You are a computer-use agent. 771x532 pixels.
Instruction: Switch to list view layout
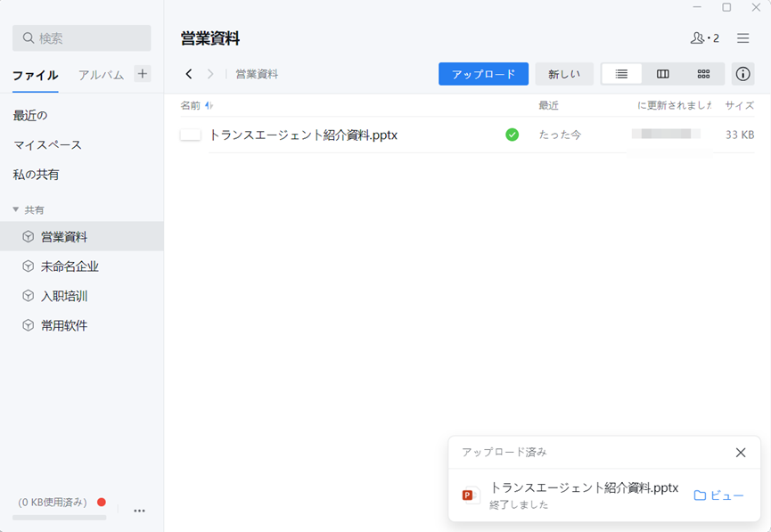tap(621, 74)
